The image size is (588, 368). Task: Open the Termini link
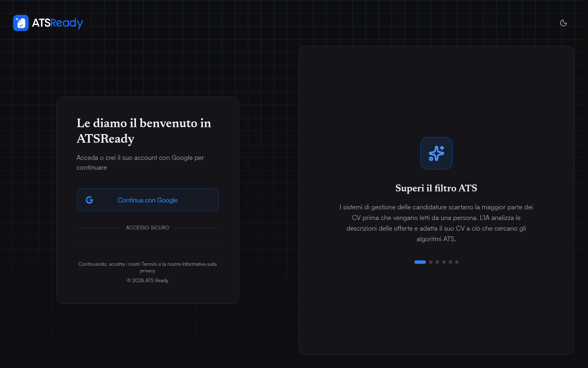(149, 264)
